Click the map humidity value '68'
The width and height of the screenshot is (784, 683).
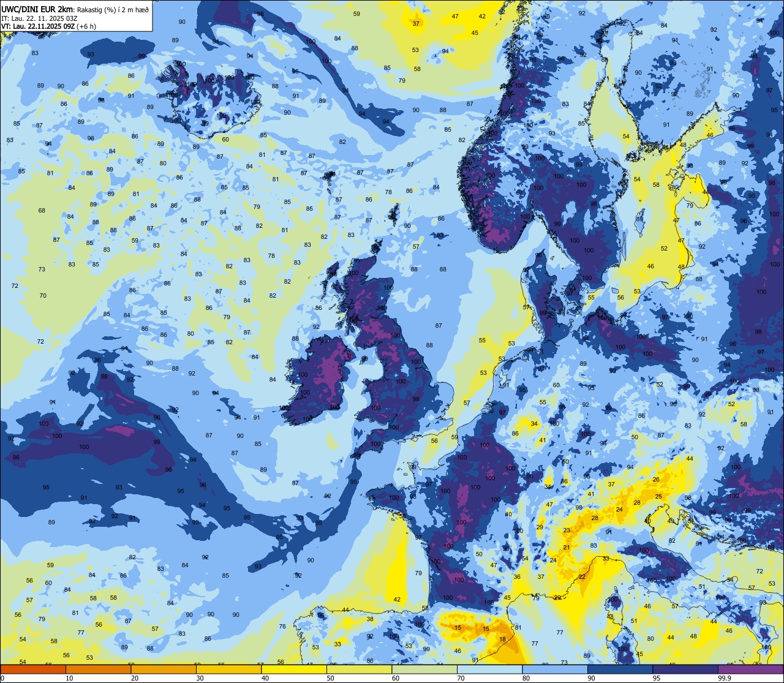pos(42,211)
